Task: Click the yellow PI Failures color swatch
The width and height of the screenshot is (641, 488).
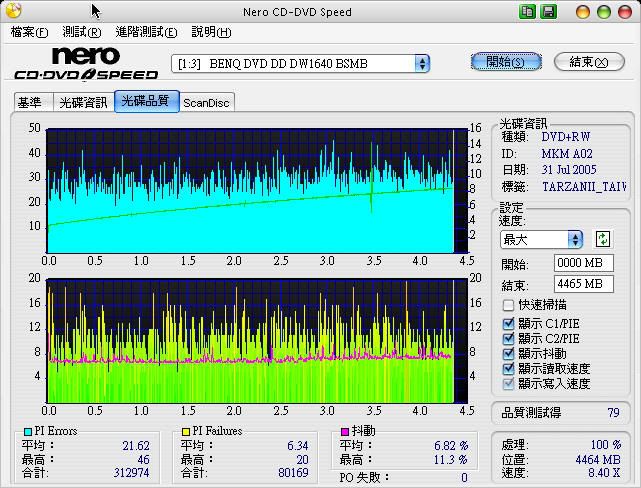Action: coord(186,432)
